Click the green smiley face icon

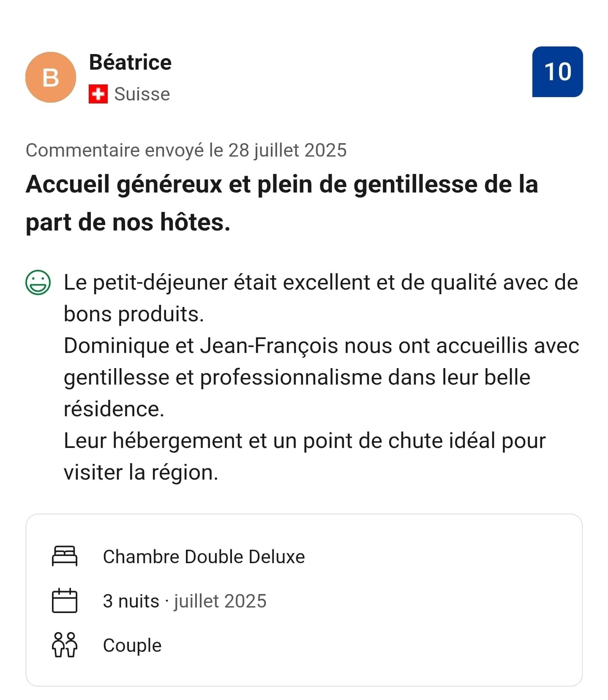[38, 282]
